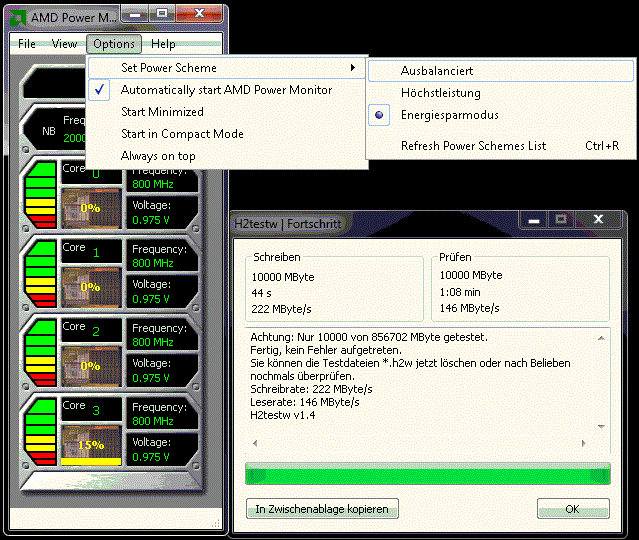Click Core 3 voltage 0.975 V value
The width and height of the screenshot is (639, 540).
click(x=151, y=458)
